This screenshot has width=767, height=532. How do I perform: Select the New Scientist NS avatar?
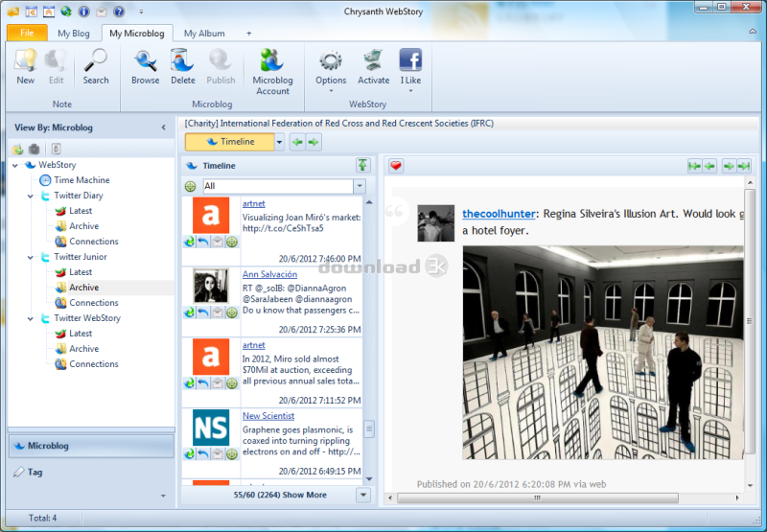tap(211, 428)
